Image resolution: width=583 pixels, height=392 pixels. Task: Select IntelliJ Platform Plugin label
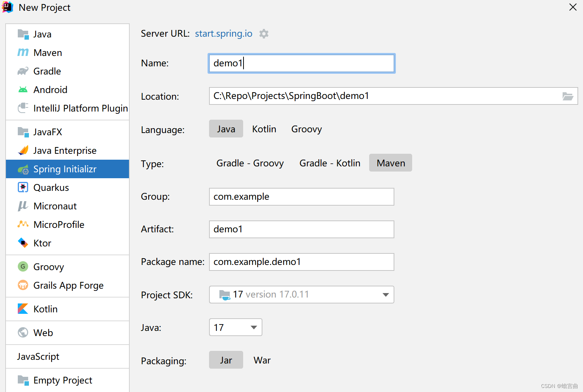[x=81, y=108]
